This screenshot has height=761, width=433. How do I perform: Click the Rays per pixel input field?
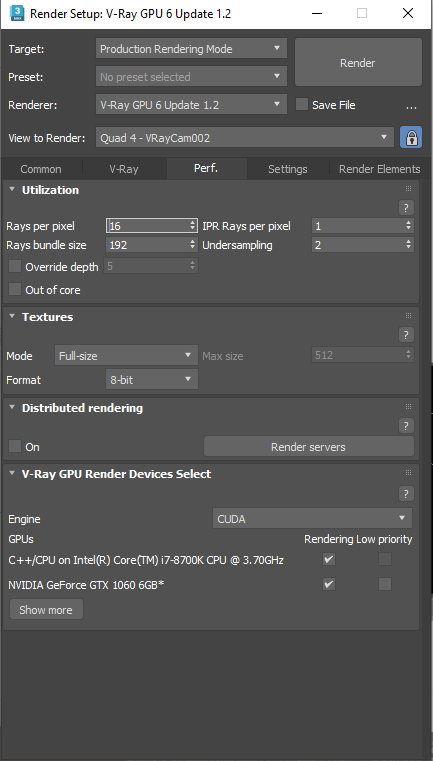coord(152,226)
